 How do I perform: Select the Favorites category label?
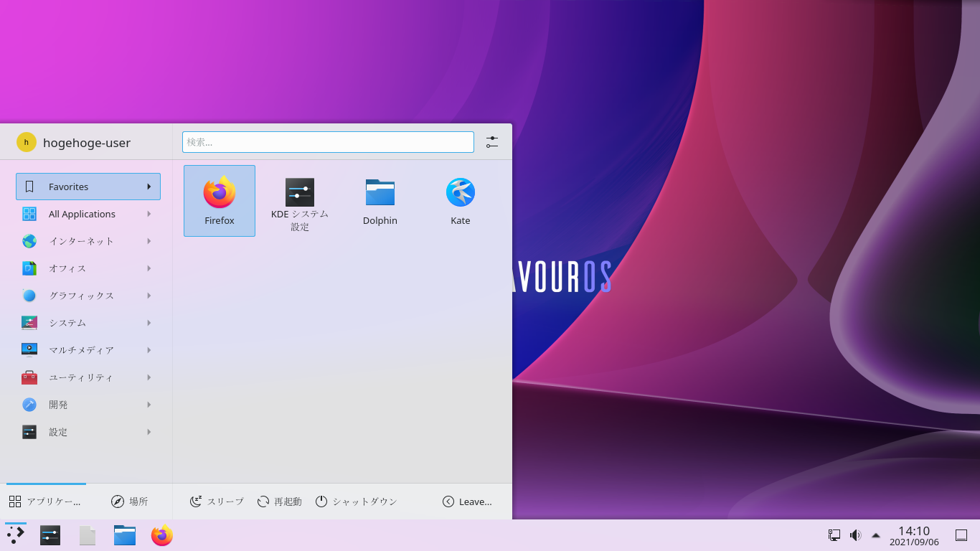(x=69, y=187)
